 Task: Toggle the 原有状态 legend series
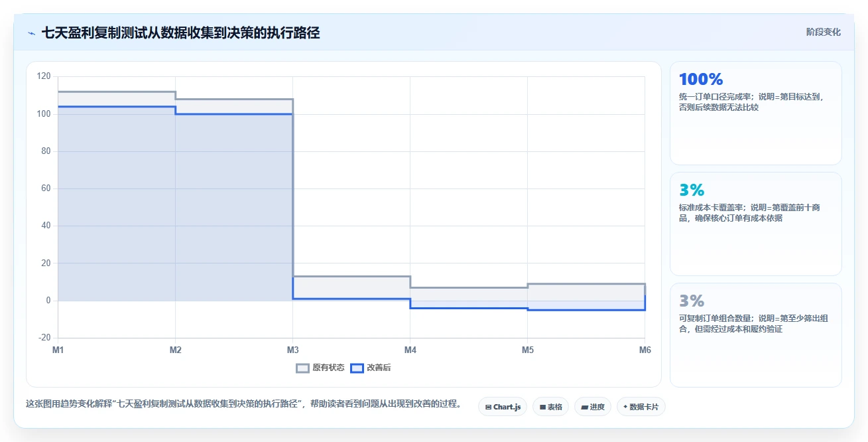point(320,368)
